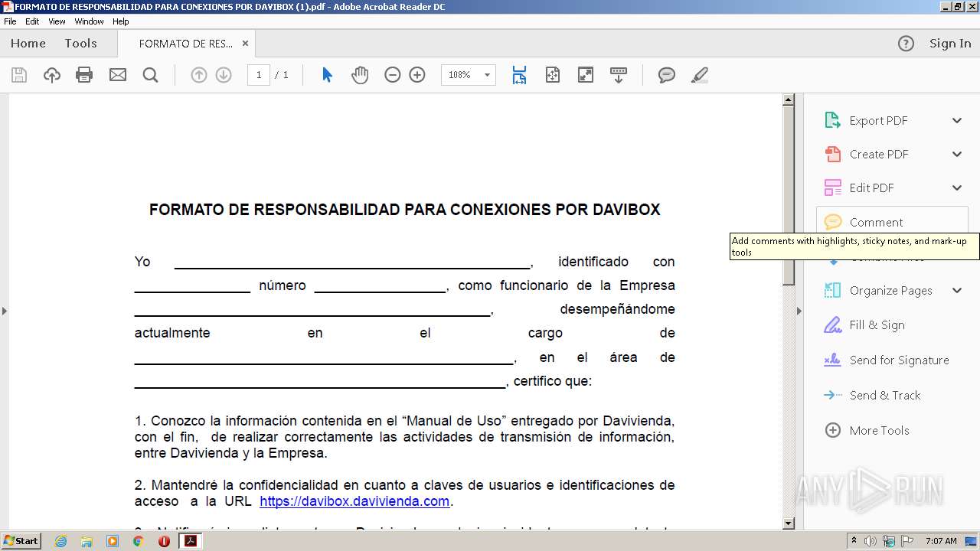Open the Edit menu
The width and height of the screenshot is (980, 551).
click(32, 21)
